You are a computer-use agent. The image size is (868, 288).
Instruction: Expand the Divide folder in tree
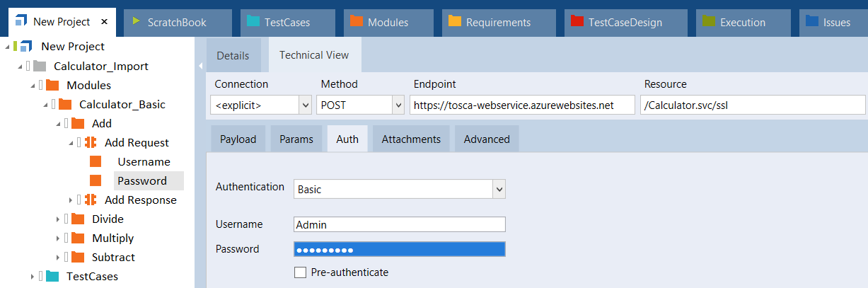point(58,219)
